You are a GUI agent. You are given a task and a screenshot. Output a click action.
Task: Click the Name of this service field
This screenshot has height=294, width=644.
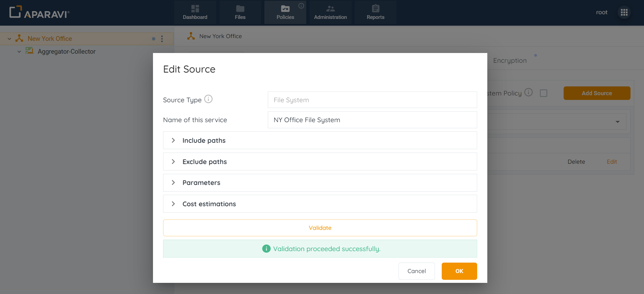[x=372, y=120]
